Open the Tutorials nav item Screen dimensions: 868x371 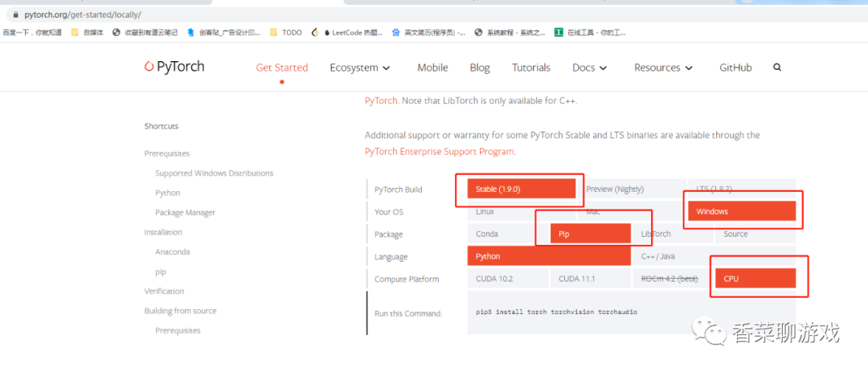pos(531,67)
